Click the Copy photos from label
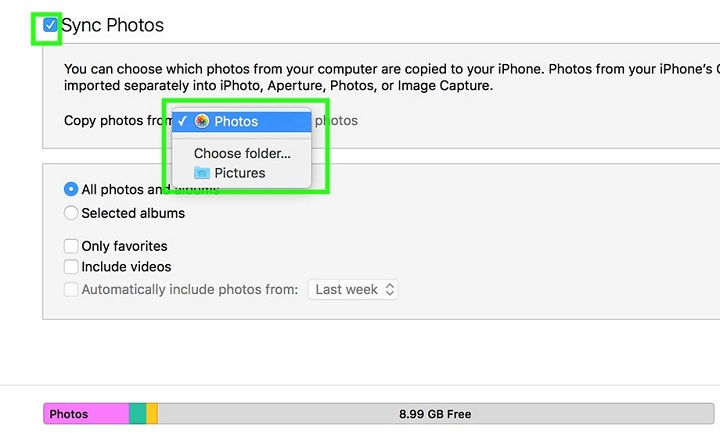Viewport: 720px width, 433px height. pyautogui.click(x=118, y=121)
